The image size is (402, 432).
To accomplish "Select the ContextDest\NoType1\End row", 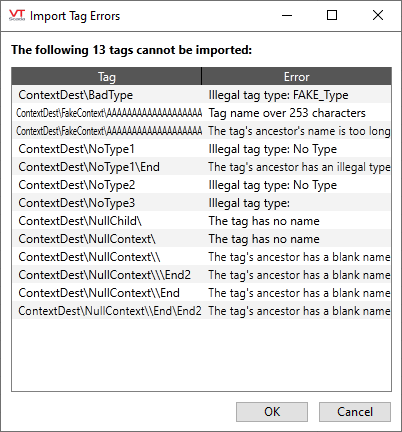I will tap(201, 167).
